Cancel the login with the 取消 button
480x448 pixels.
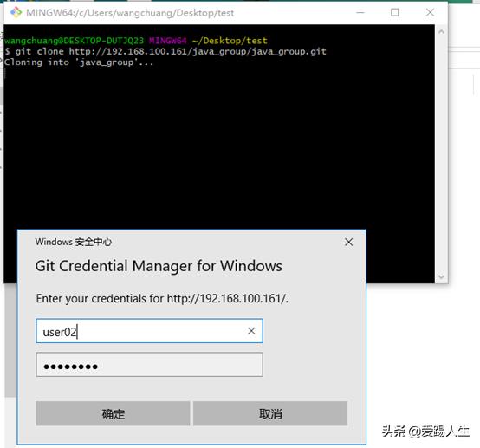[x=270, y=413]
